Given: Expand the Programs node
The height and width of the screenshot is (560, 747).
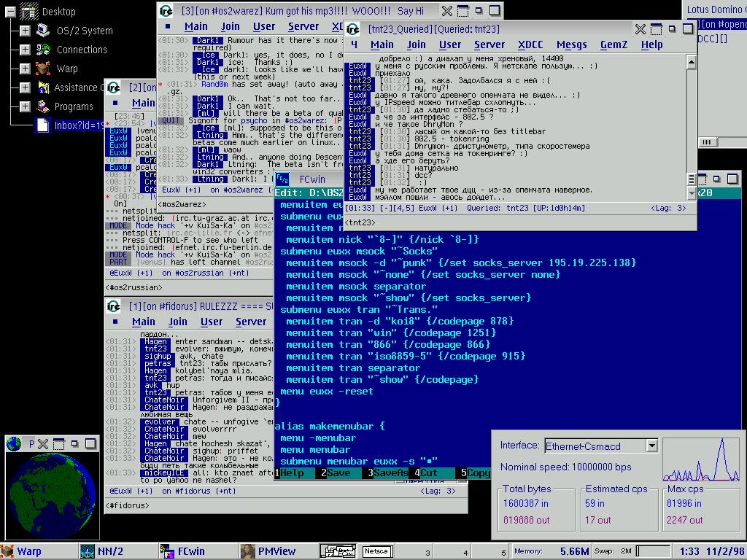Looking at the screenshot, I should point(25,106).
